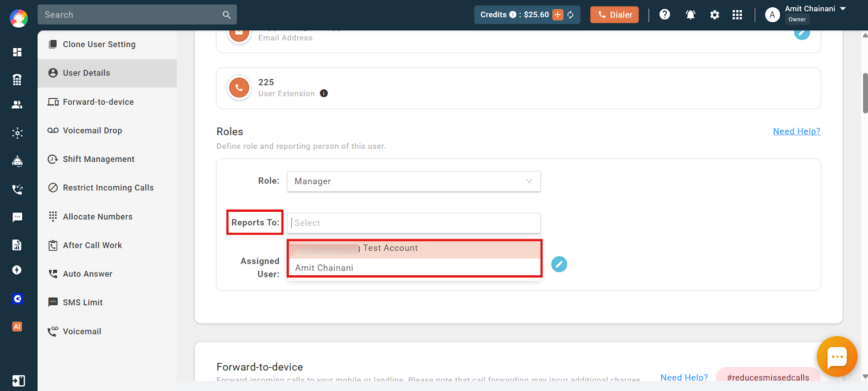
Task: Expand the Role dropdown showing Manager
Action: coord(413,181)
